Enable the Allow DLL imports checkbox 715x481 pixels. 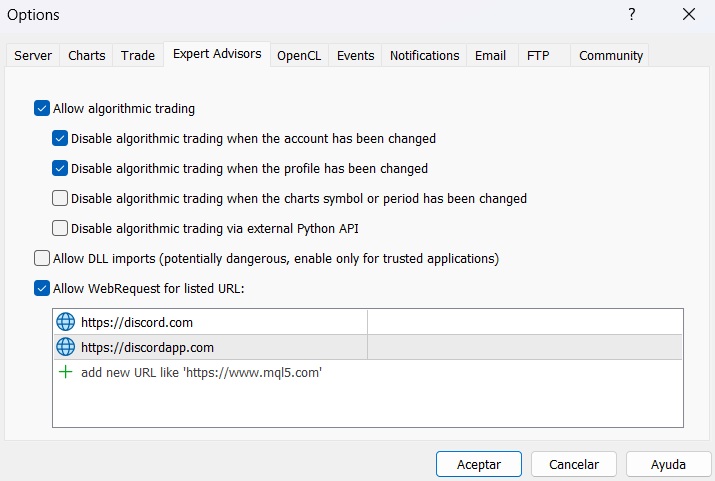(42, 259)
